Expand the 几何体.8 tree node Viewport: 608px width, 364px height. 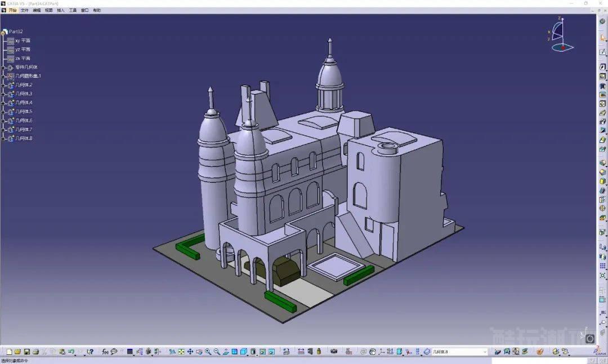(x=3, y=139)
